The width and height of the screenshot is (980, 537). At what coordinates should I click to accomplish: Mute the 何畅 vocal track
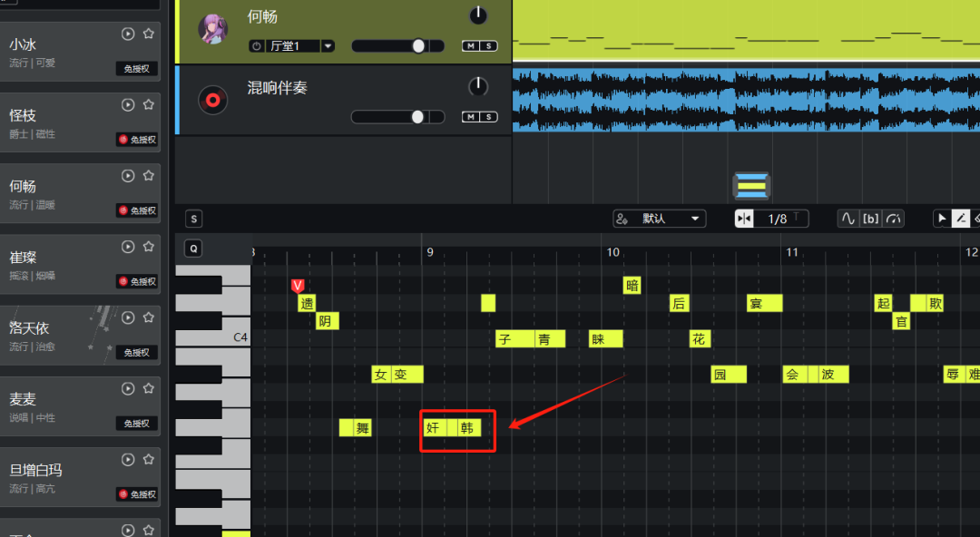click(x=471, y=46)
